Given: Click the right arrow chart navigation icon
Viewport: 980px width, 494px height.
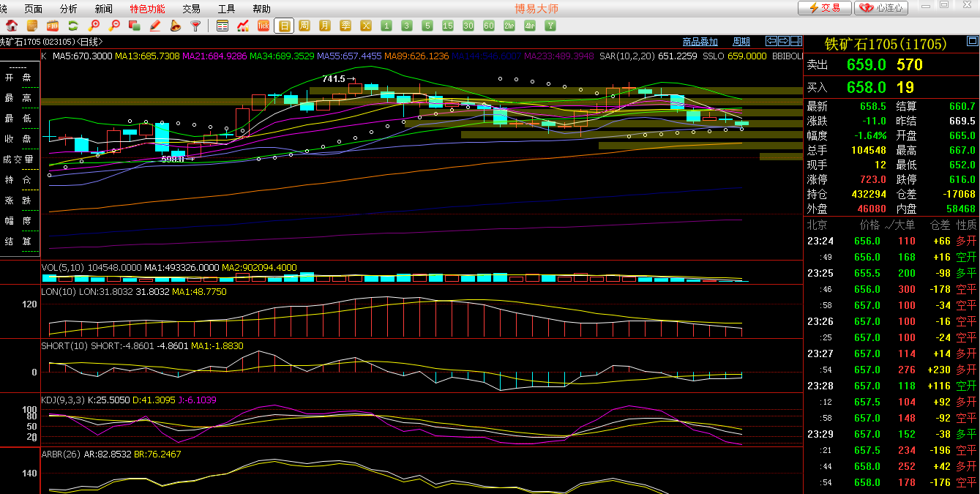Looking at the screenshot, I should 784,41.
